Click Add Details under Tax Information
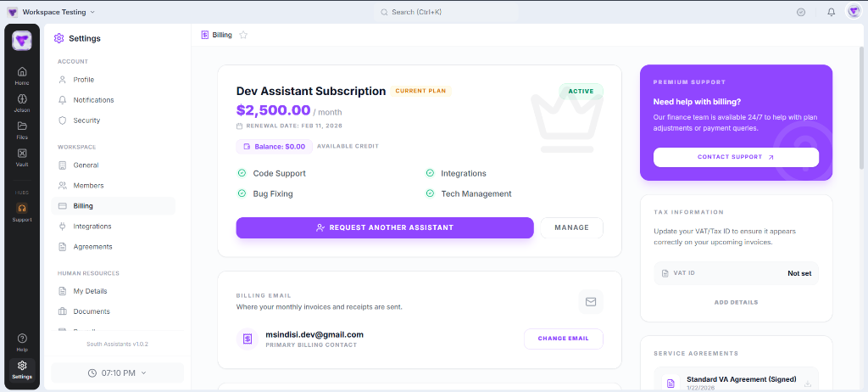The width and height of the screenshot is (868, 392). tap(735, 302)
